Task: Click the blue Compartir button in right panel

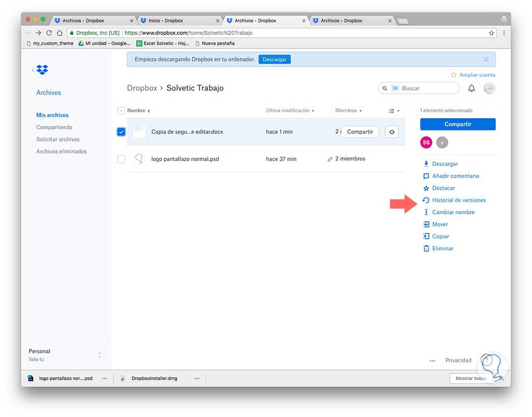Action: pos(458,124)
